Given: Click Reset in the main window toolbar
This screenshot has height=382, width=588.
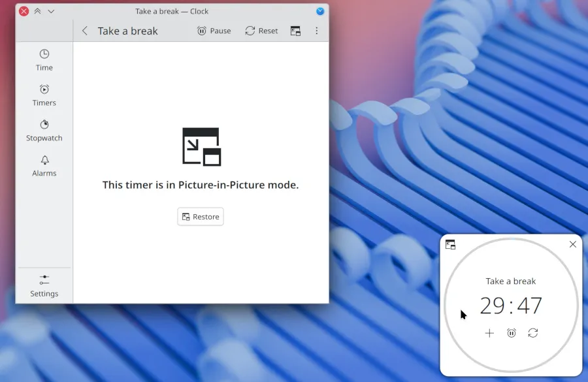Looking at the screenshot, I should click(x=261, y=31).
